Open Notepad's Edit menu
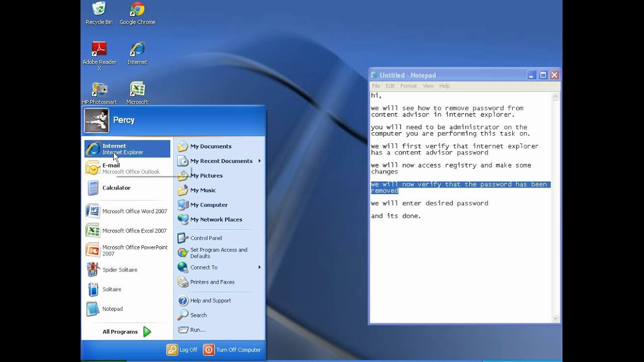The width and height of the screenshot is (644, 362). 390,86
